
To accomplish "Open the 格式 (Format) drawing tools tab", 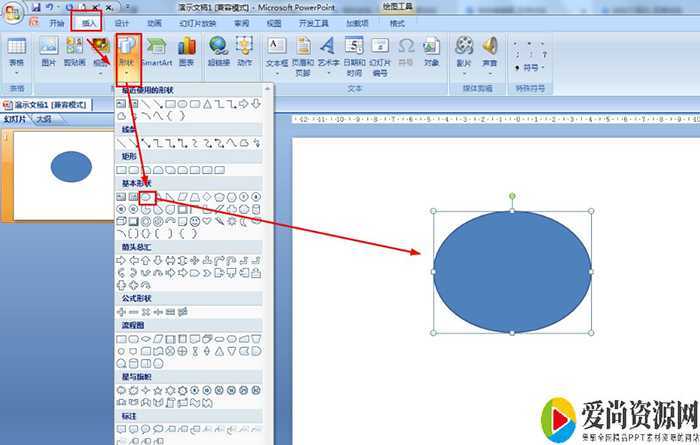I will point(397,23).
